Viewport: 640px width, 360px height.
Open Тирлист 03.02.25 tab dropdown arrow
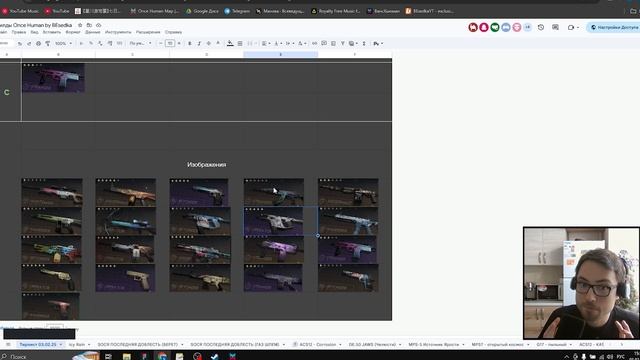[x=61, y=344]
